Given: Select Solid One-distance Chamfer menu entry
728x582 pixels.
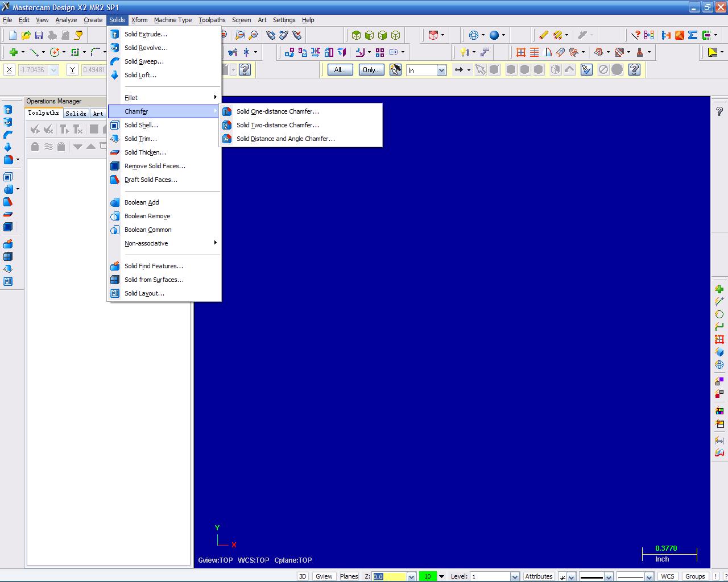Looking at the screenshot, I should [301, 111].
